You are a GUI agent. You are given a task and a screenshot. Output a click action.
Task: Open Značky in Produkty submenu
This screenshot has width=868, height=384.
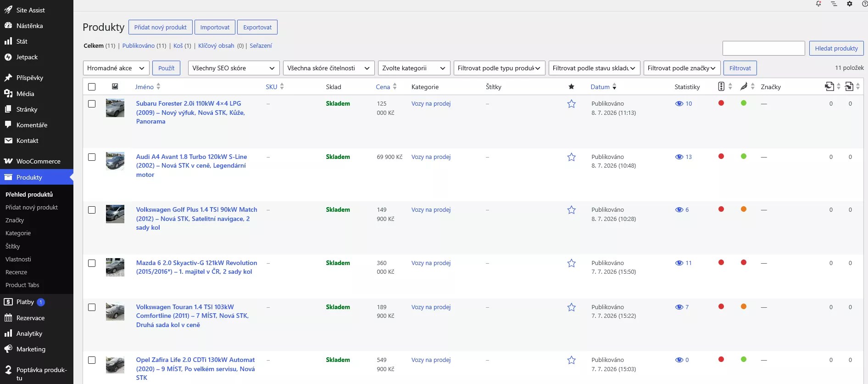pos(15,220)
